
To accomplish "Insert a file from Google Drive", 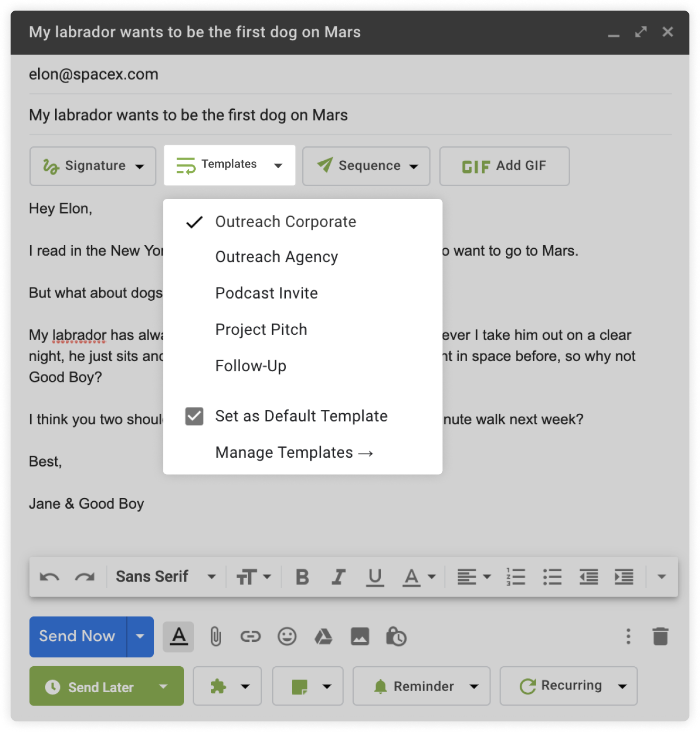I will (x=323, y=637).
